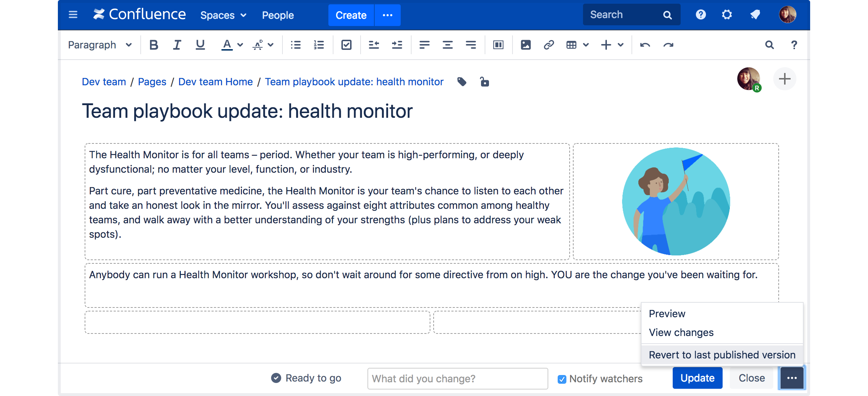Open the user profile avatar in header
Screen dimensions: 868x396
pos(787,15)
